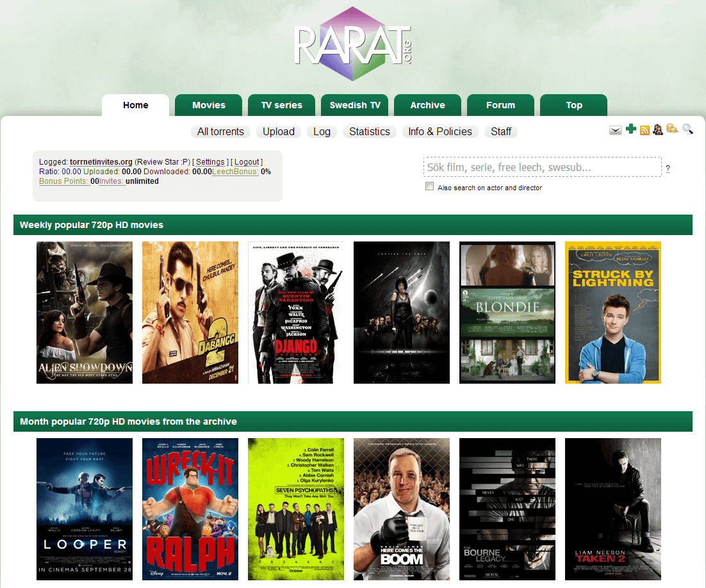
Task: Open the messages envelope icon
Action: [616, 130]
